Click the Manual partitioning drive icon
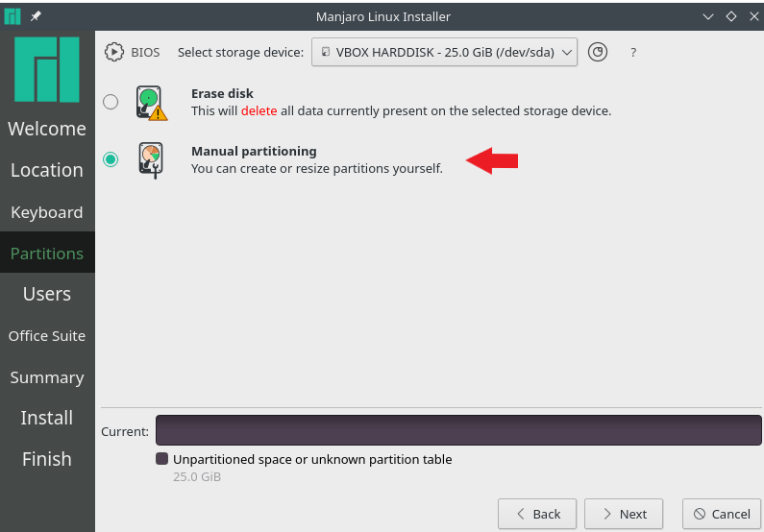 (x=151, y=160)
